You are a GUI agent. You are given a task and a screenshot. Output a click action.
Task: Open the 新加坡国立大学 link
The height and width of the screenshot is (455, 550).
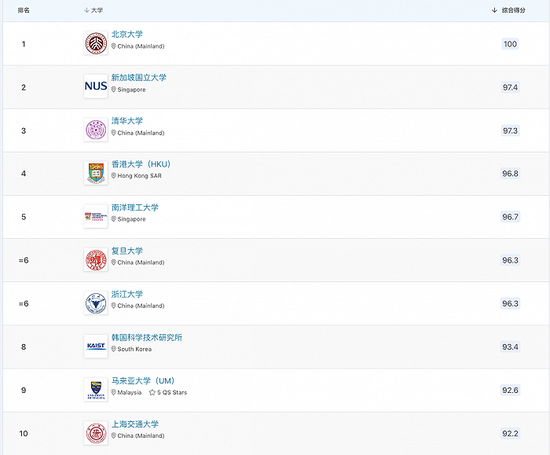pos(139,78)
